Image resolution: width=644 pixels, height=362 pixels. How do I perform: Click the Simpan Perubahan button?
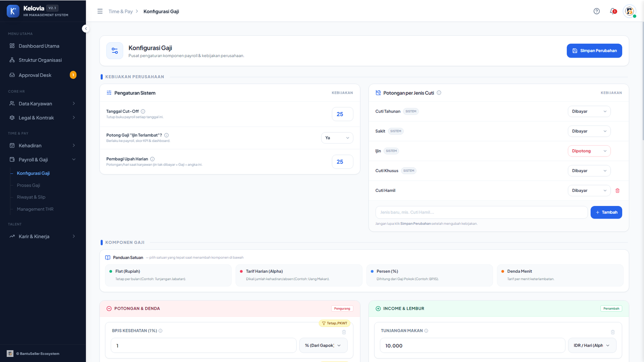click(x=594, y=51)
